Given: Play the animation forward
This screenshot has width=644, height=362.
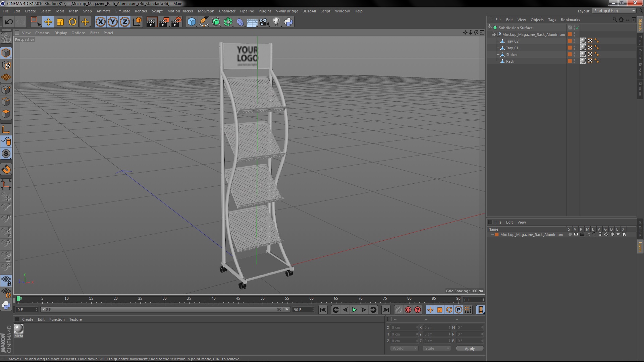Looking at the screenshot, I should click(354, 310).
